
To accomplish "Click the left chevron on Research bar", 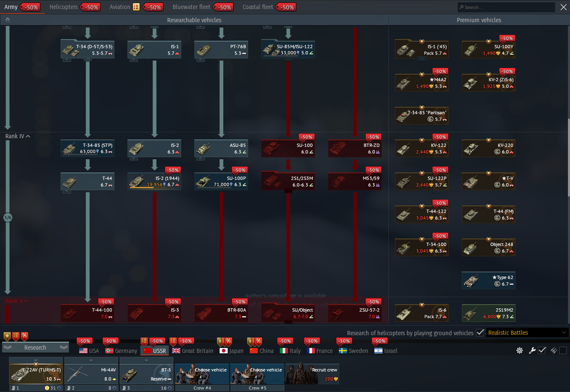I will 8,347.
